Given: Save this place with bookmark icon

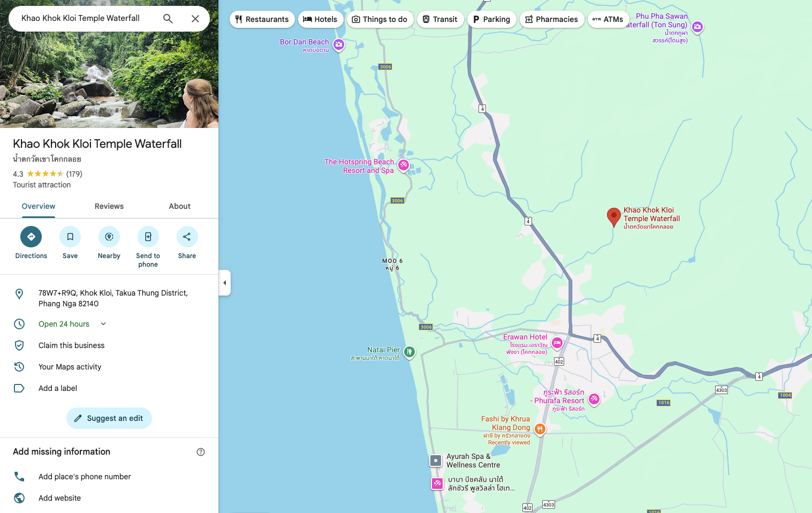Looking at the screenshot, I should [x=70, y=237].
